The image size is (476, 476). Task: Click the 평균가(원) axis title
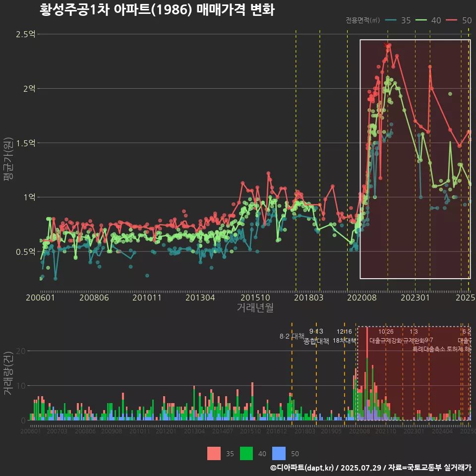[x=8, y=159]
